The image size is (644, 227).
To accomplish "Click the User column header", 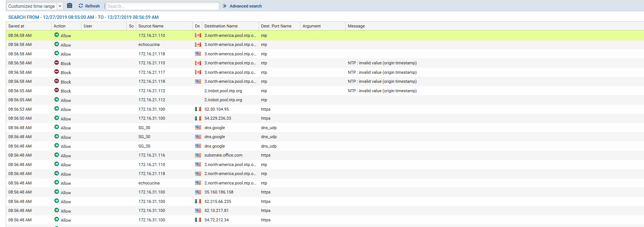I will click(x=104, y=26).
